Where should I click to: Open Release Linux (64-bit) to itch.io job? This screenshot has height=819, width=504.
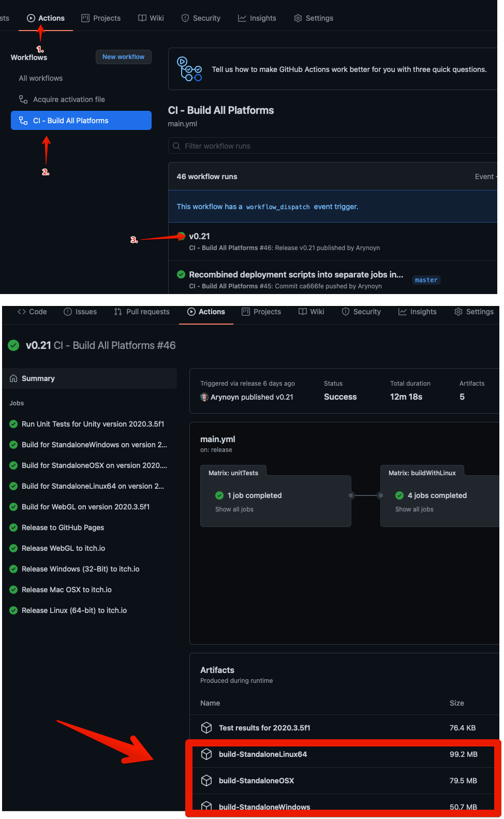[75, 610]
